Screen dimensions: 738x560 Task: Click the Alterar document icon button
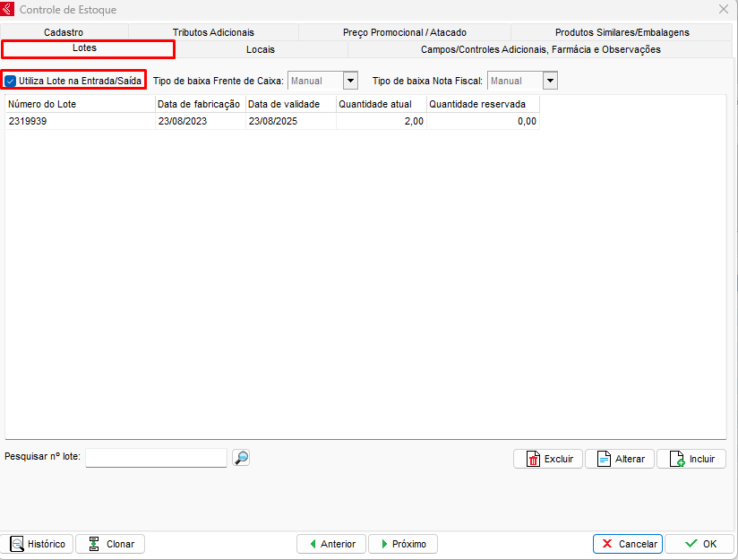click(620, 459)
